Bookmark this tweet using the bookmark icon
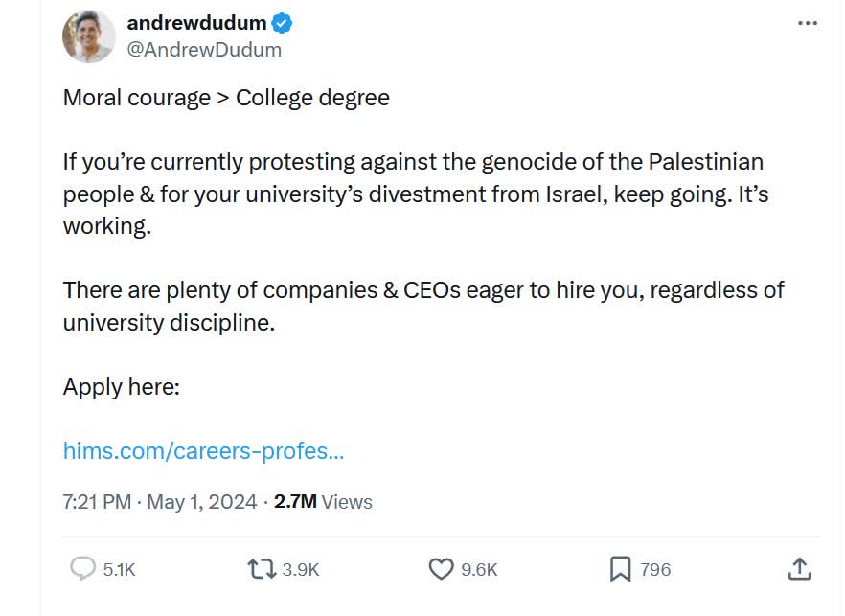Image resolution: width=845 pixels, height=616 pixels. tap(621, 569)
